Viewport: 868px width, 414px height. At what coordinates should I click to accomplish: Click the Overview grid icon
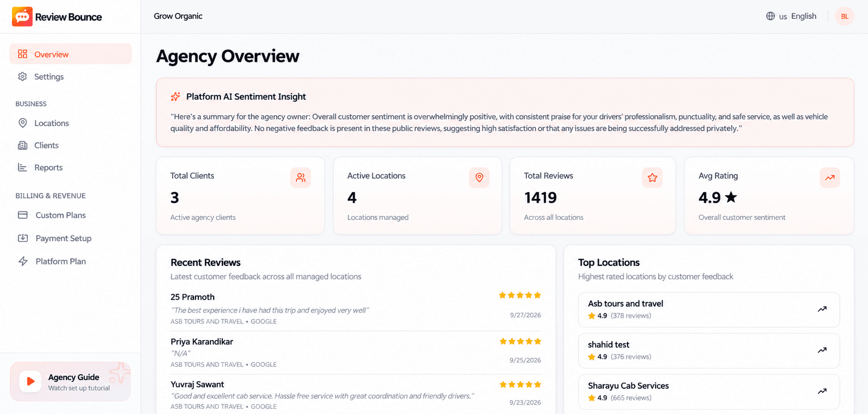[x=22, y=54]
